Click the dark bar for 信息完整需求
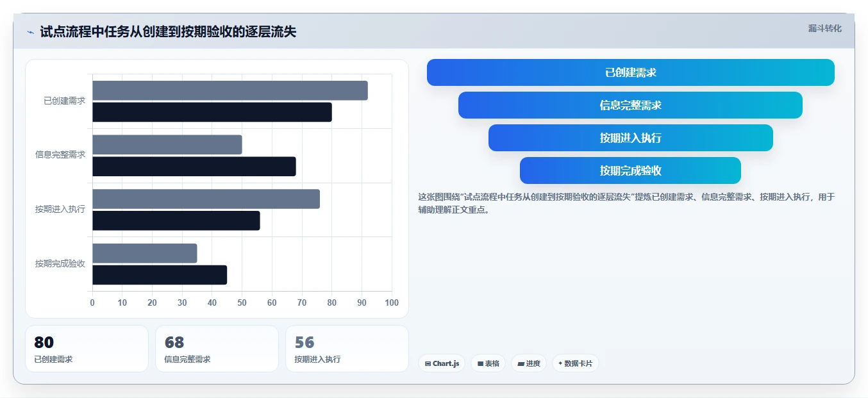 [194, 167]
